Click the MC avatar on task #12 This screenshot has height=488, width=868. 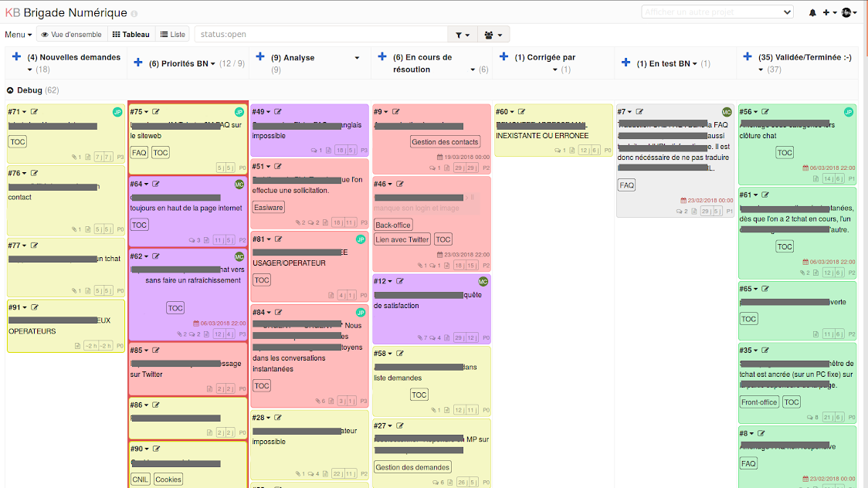pos(483,282)
